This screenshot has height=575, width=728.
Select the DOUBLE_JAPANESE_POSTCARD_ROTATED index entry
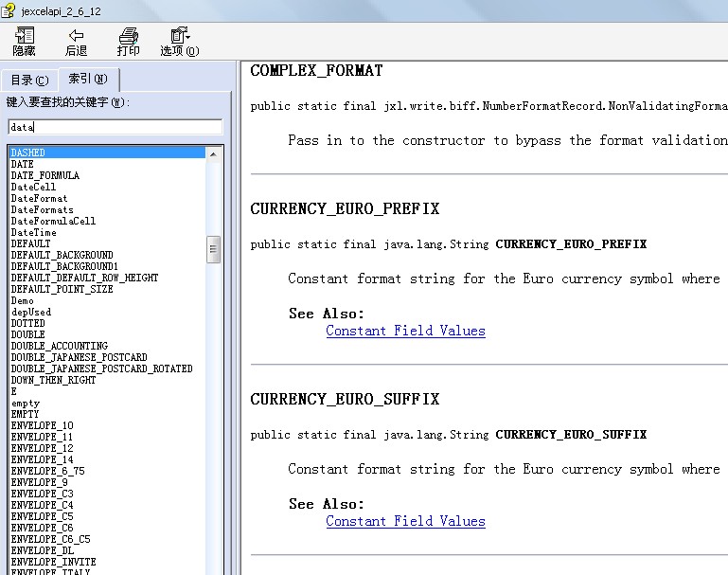click(x=101, y=368)
